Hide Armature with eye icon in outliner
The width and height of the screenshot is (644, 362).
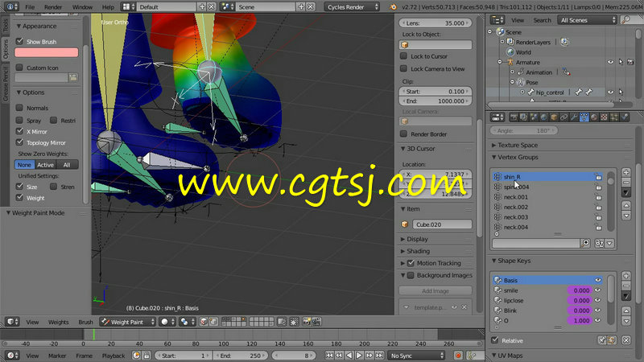pyautogui.click(x=610, y=63)
